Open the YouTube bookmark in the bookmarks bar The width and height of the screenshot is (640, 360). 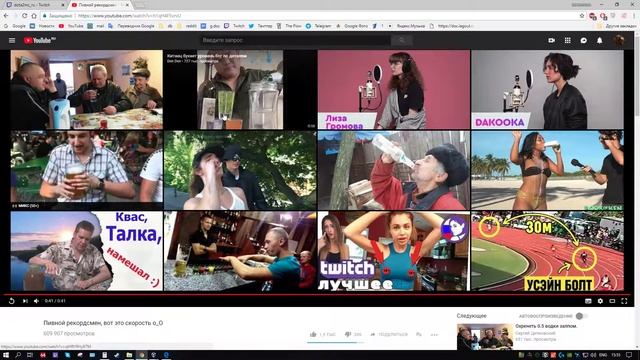click(71, 26)
